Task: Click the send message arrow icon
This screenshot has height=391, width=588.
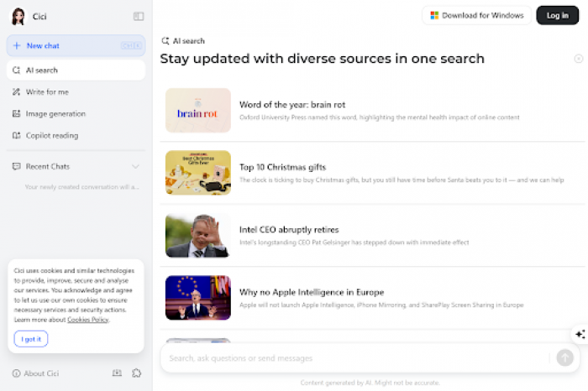Action: tap(565, 357)
